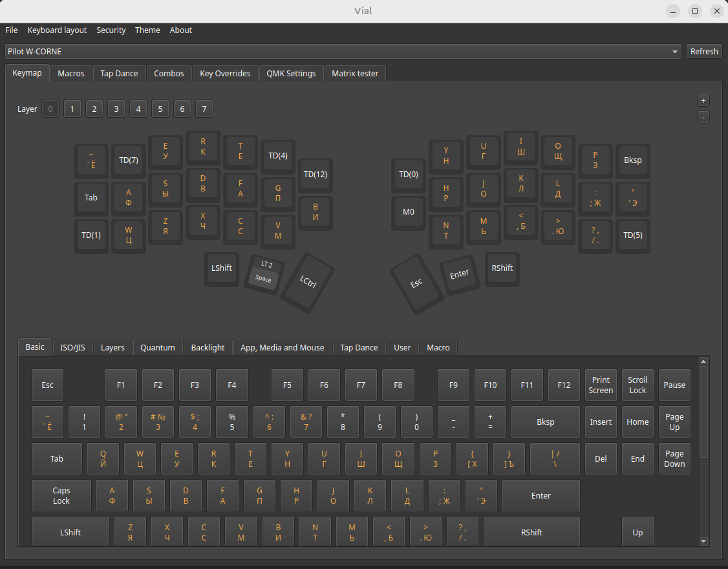Select the keymap RShift thumb key
Viewport: 728px width, 569px height.
[x=502, y=268]
